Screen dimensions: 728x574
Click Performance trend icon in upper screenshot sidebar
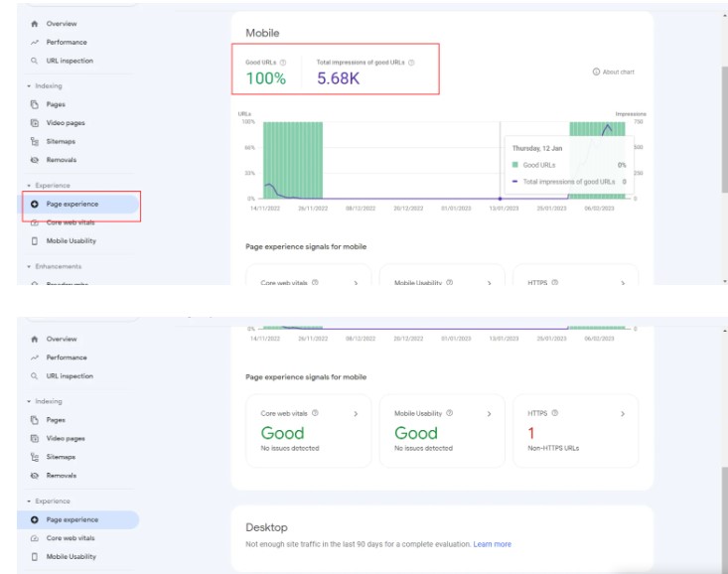tap(35, 43)
